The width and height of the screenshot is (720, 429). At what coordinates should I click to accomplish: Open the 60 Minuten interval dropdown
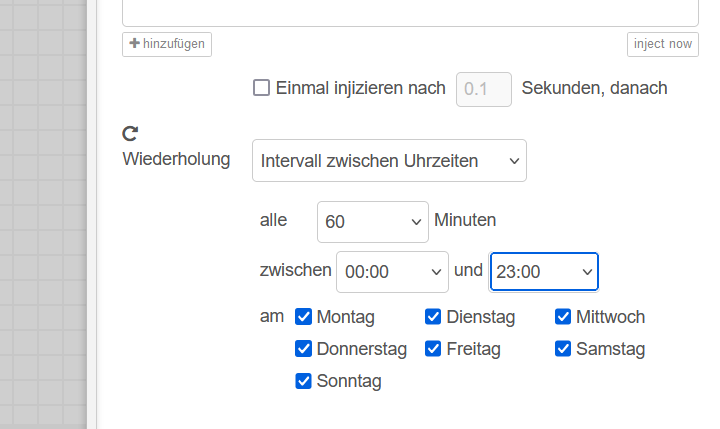click(372, 222)
